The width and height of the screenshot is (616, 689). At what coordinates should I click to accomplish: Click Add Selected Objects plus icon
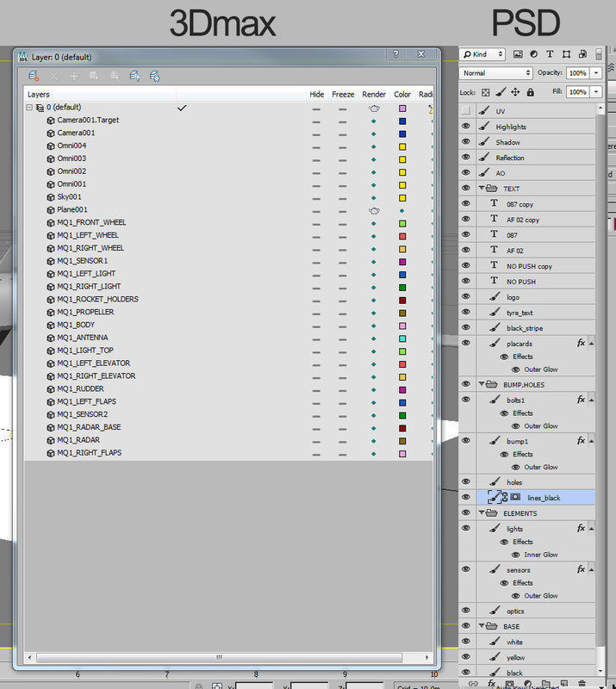[73, 77]
